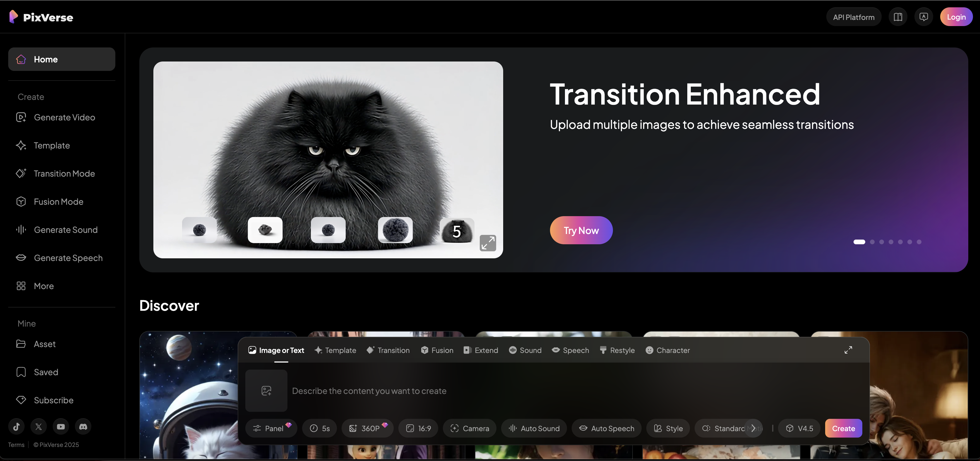The width and height of the screenshot is (980, 461).
Task: Switch to the Speech tab
Action: pos(570,350)
